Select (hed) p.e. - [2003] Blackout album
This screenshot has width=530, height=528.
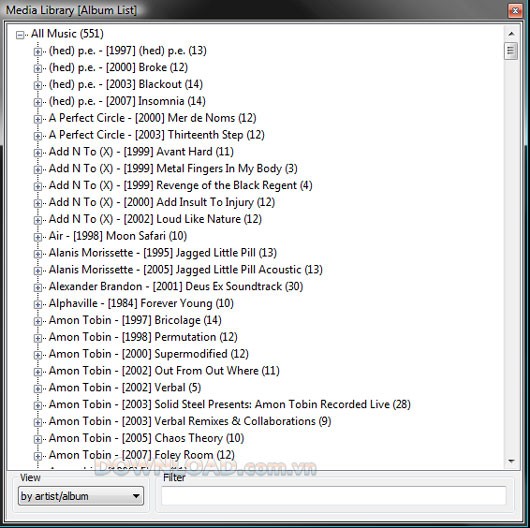point(126,84)
